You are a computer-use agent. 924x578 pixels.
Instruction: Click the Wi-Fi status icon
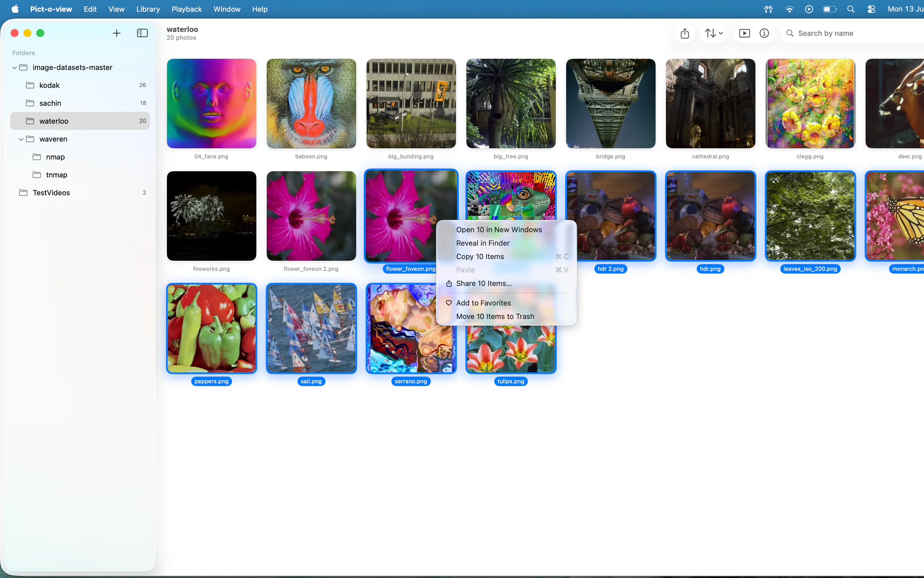[789, 9]
